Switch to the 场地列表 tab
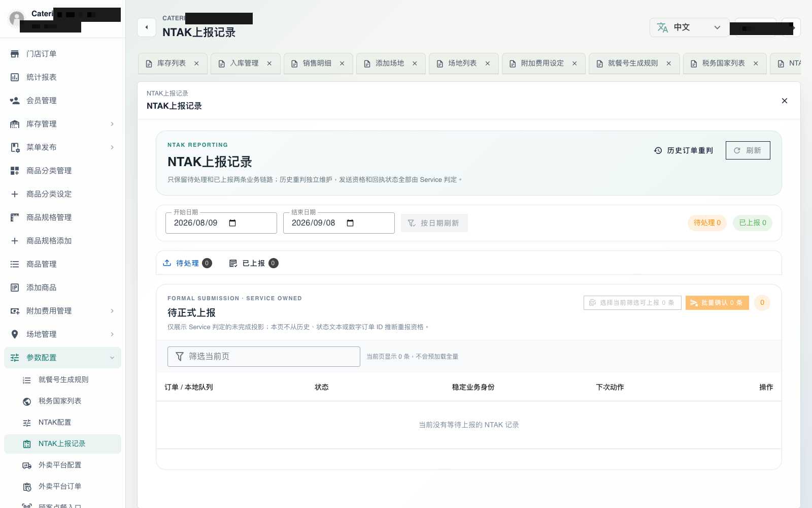Viewport: 812px width, 508px height. 464,63
